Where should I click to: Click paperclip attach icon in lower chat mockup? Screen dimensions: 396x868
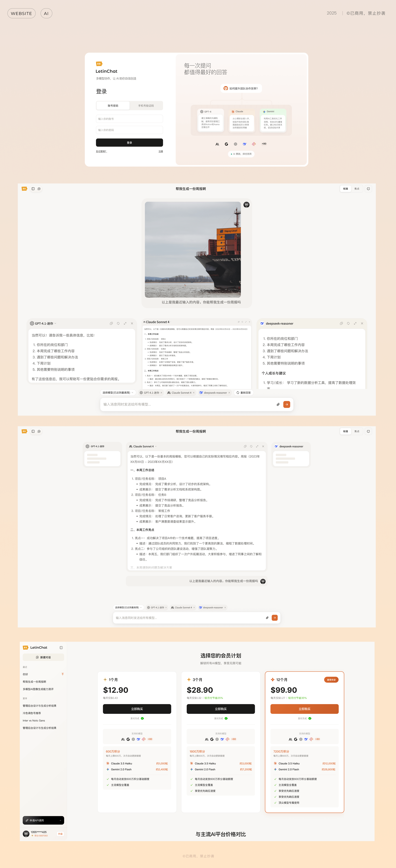[267, 618]
